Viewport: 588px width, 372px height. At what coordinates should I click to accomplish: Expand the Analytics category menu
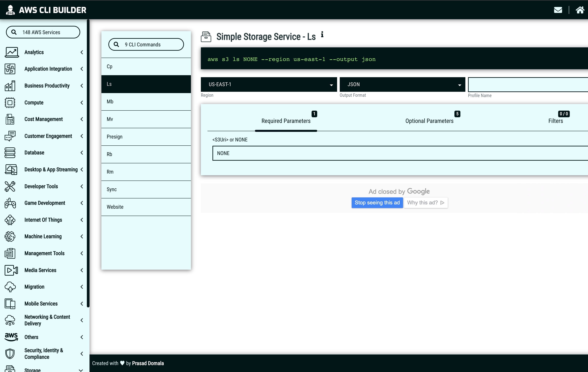43,52
